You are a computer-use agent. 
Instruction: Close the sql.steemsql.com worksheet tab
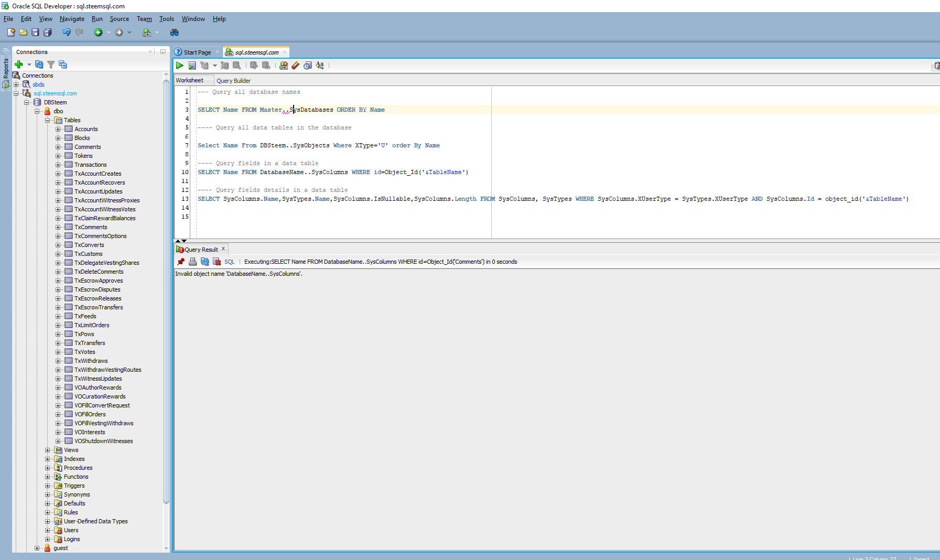click(285, 52)
